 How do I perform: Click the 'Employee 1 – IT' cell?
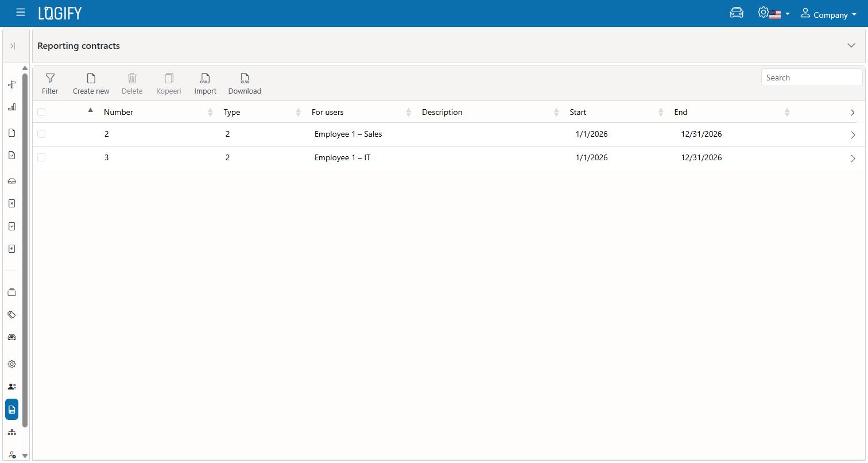point(342,157)
